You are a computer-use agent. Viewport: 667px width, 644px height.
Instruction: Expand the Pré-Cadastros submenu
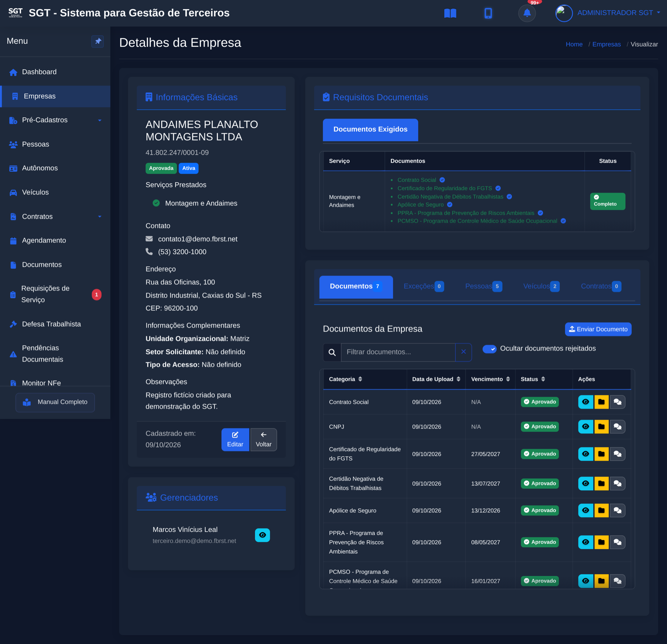click(x=55, y=120)
